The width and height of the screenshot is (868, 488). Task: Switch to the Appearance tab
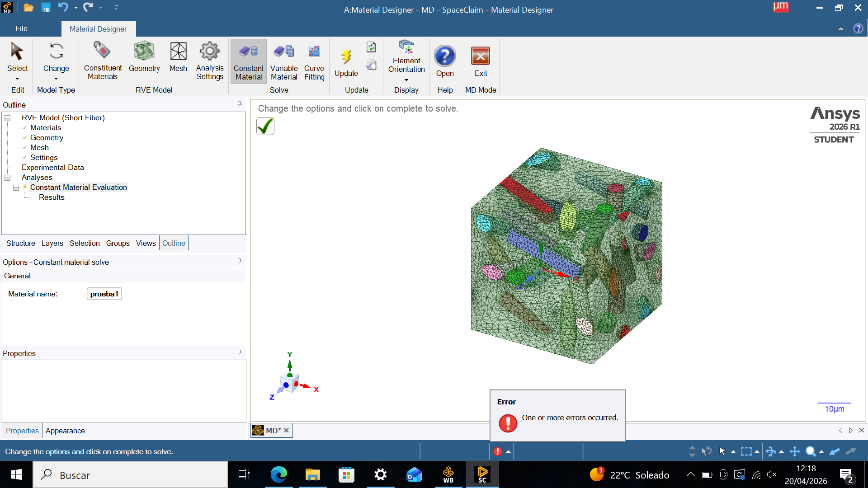65,431
